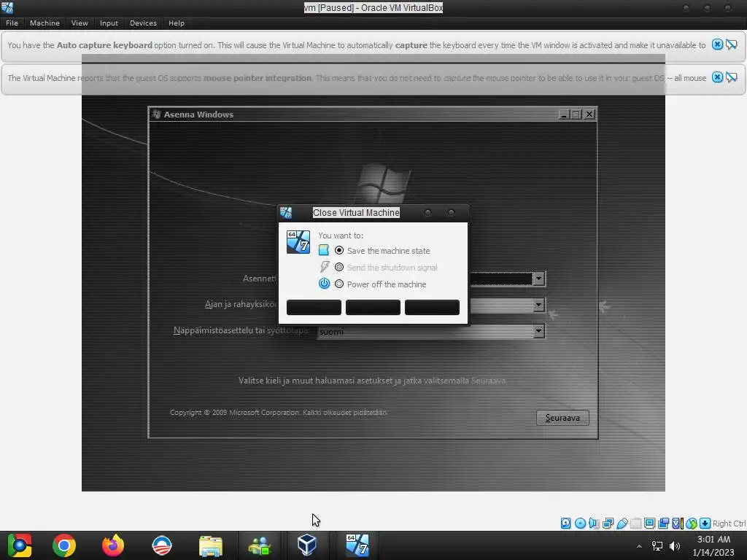Open the Devices menu
This screenshot has height=560, width=747.
click(143, 23)
